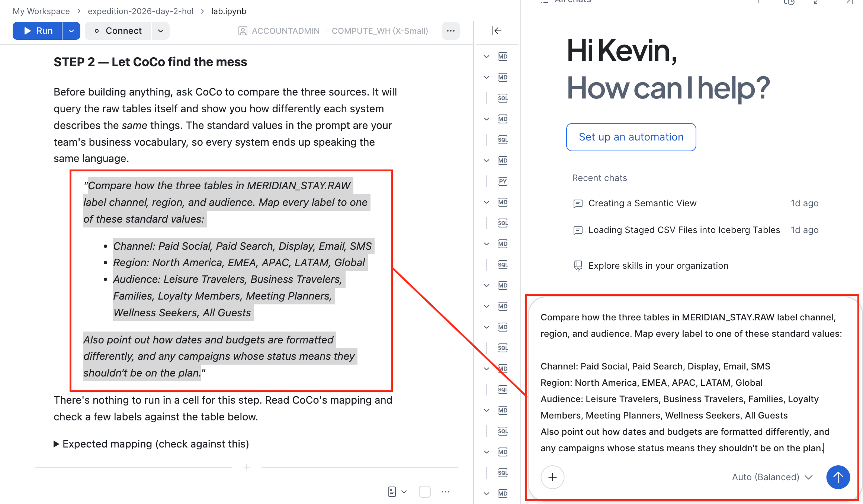
Task: Click the Connect button
Action: click(118, 31)
